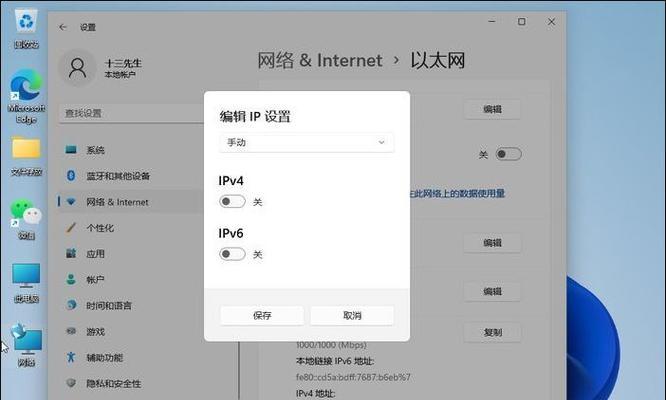Open 帐户 settings category
The image size is (666, 400).
[x=96, y=280]
